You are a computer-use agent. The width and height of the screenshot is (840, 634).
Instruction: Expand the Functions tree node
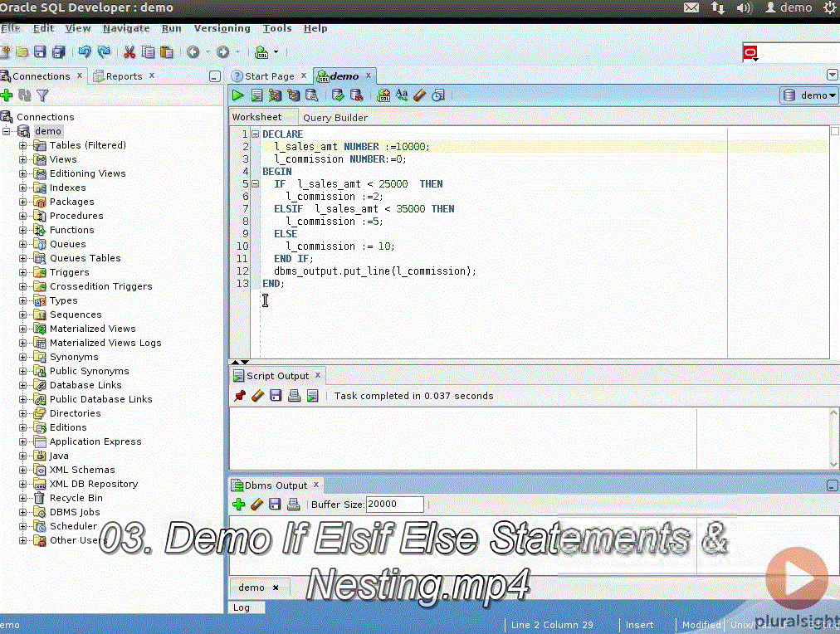point(22,230)
